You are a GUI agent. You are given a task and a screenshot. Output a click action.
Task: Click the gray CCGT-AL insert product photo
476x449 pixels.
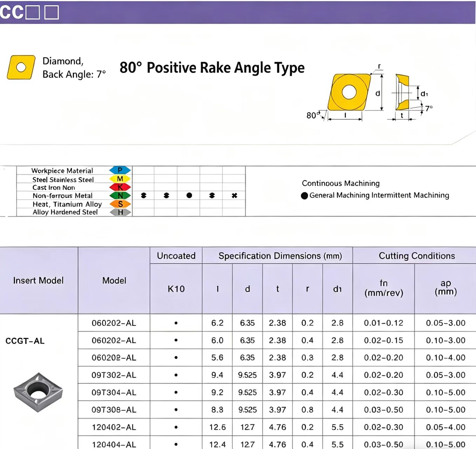[x=38, y=391]
